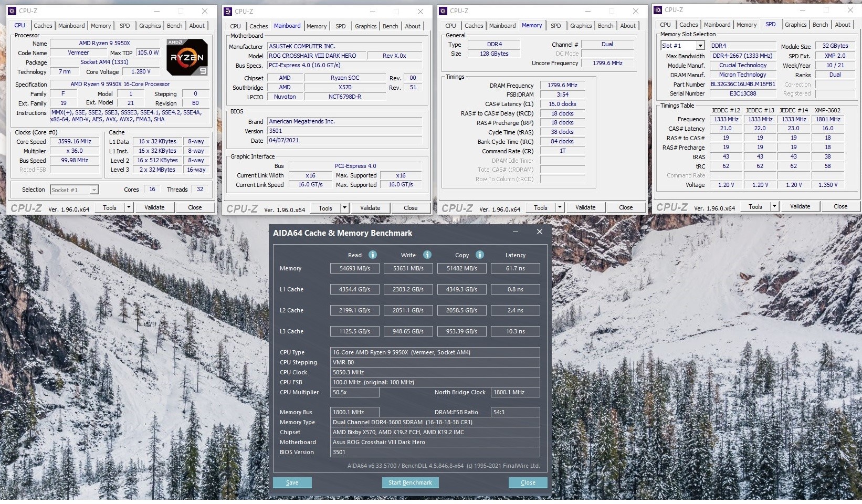Open the Slot #1 memory slot dropdown
Screen dimensions: 862x504
tap(682, 46)
